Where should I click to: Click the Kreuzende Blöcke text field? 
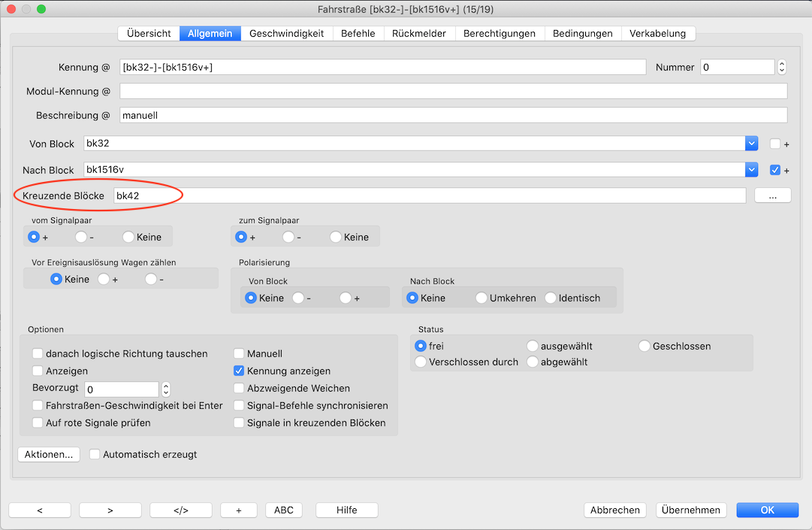coord(428,195)
